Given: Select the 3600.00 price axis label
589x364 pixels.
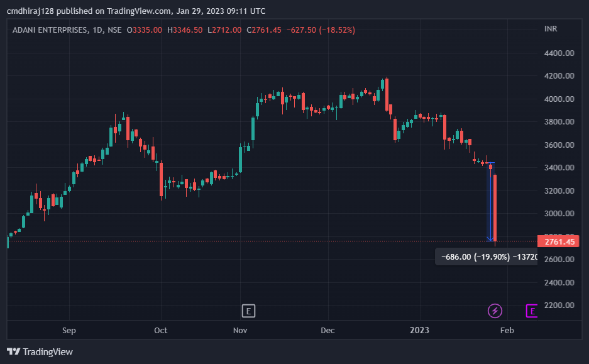Looking at the screenshot, I should click(x=559, y=145).
